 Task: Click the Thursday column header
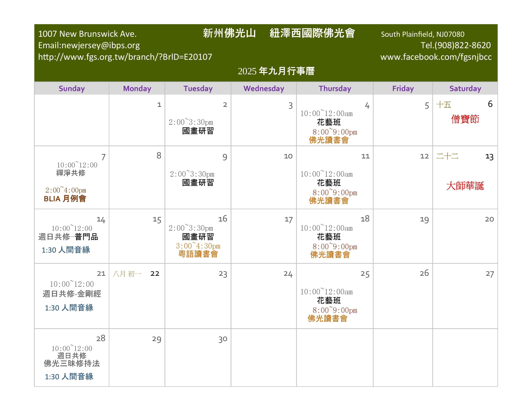pos(335,88)
